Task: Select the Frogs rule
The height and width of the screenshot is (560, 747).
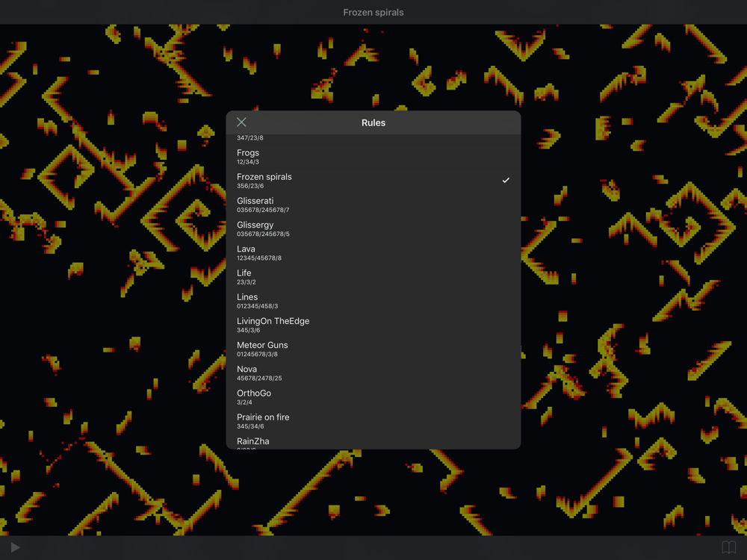Action: tap(373, 157)
